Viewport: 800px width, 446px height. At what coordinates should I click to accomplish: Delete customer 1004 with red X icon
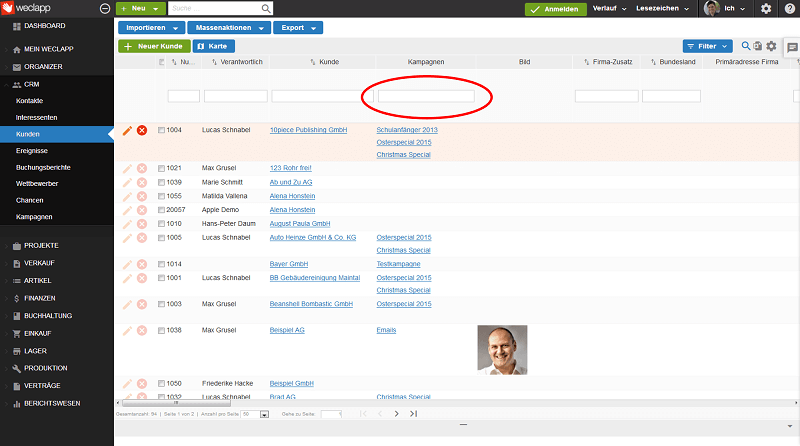point(142,130)
